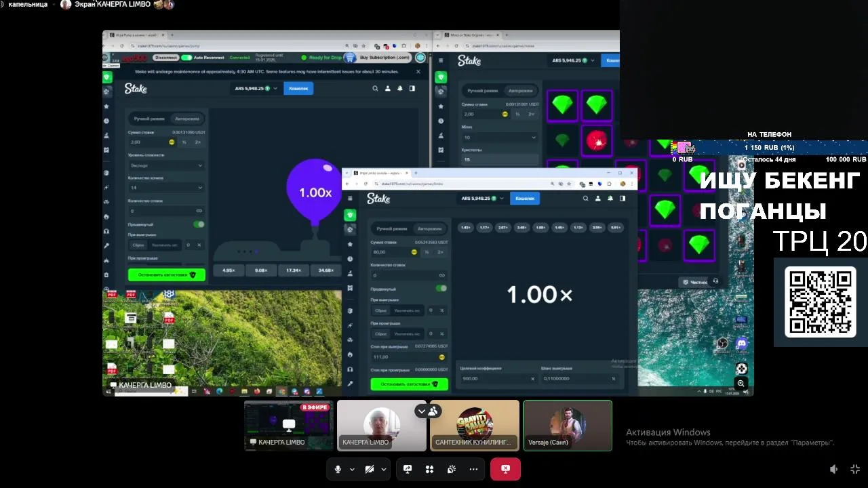Switch to Ручной режим tab in Pump window
The width and height of the screenshot is (868, 488).
[149, 119]
